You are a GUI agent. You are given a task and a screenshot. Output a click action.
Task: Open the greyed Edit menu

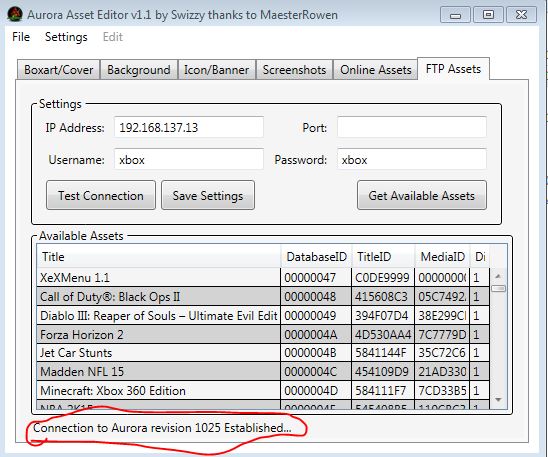click(x=113, y=37)
